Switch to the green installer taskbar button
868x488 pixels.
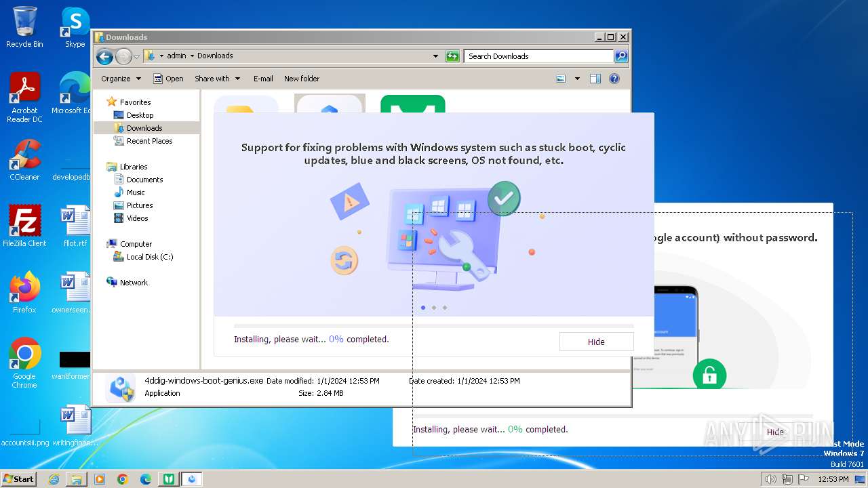point(168,479)
